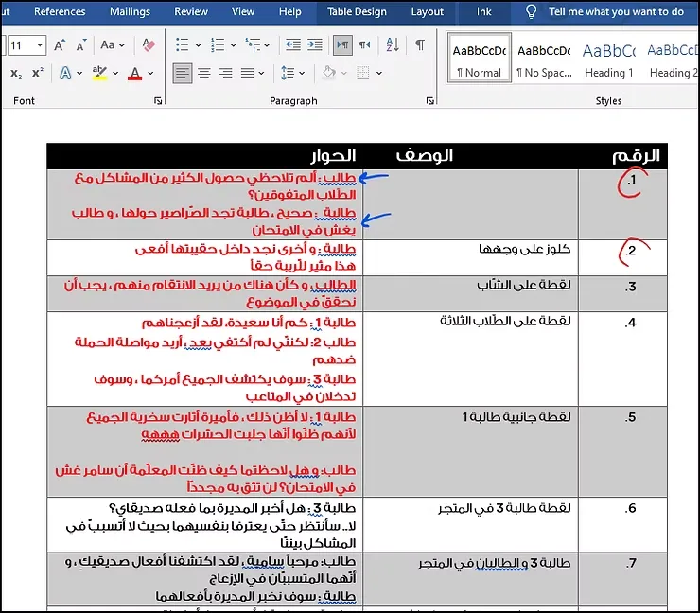Image resolution: width=700 pixels, height=613 pixels.
Task: Open the Paragraph dialog launcher
Action: [429, 101]
